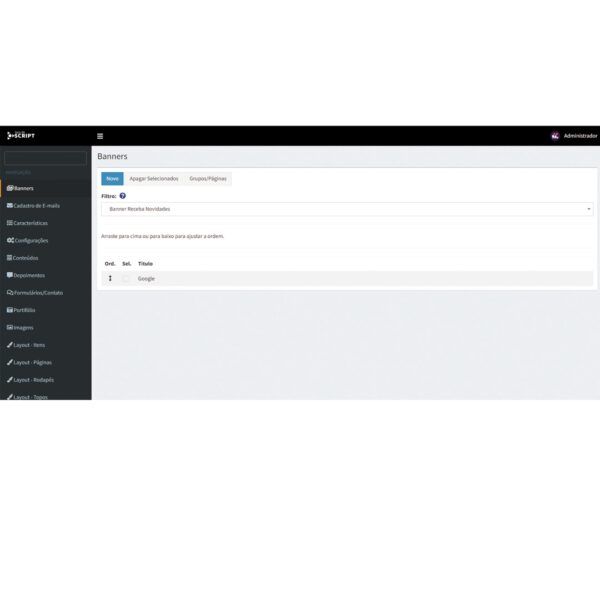The image size is (600, 600).
Task: Click the Novo button
Action: click(112, 179)
